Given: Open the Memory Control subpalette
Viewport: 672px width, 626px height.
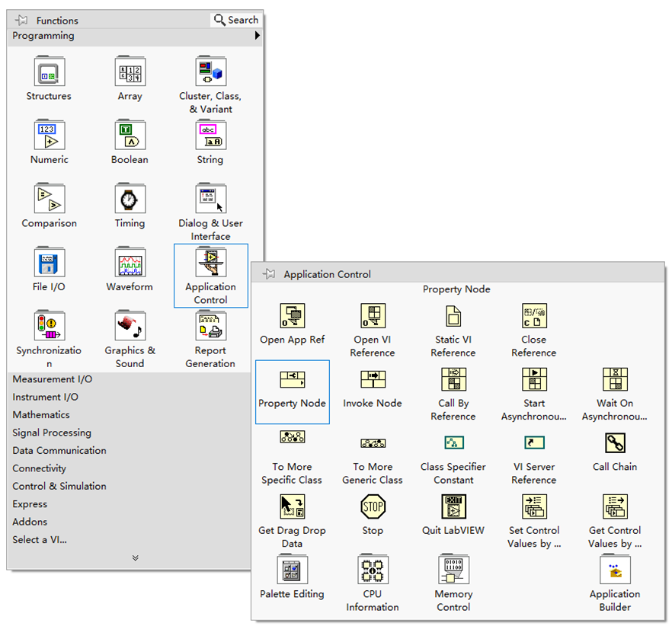Looking at the screenshot, I should click(x=453, y=570).
